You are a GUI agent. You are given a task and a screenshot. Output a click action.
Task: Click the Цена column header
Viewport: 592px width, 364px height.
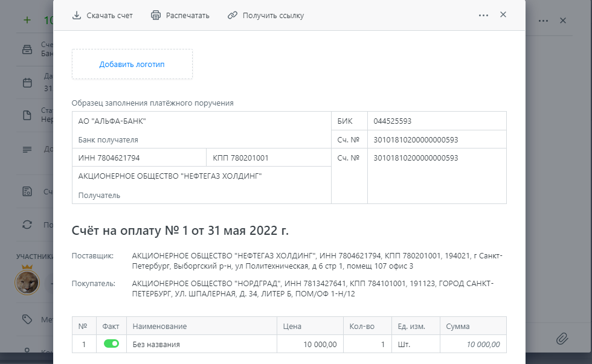click(310, 326)
